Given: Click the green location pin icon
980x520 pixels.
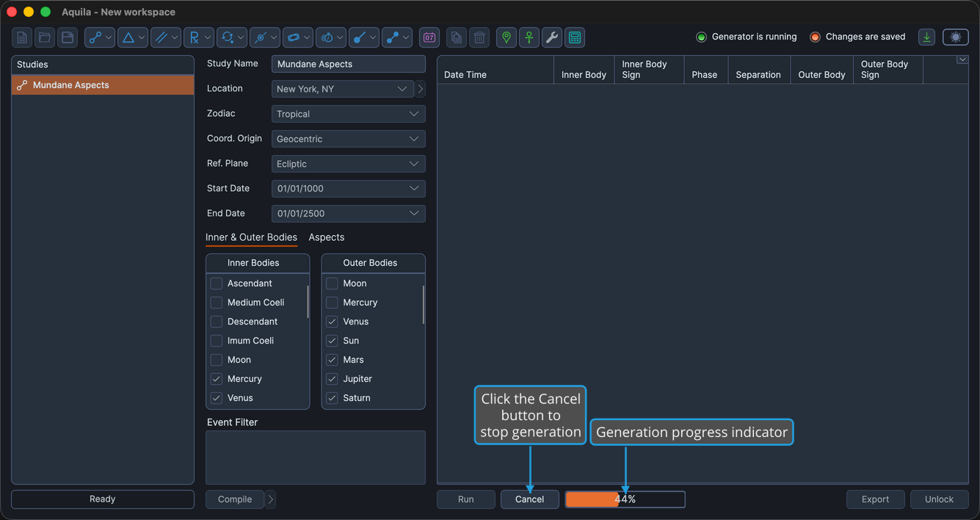Looking at the screenshot, I should click(x=507, y=37).
